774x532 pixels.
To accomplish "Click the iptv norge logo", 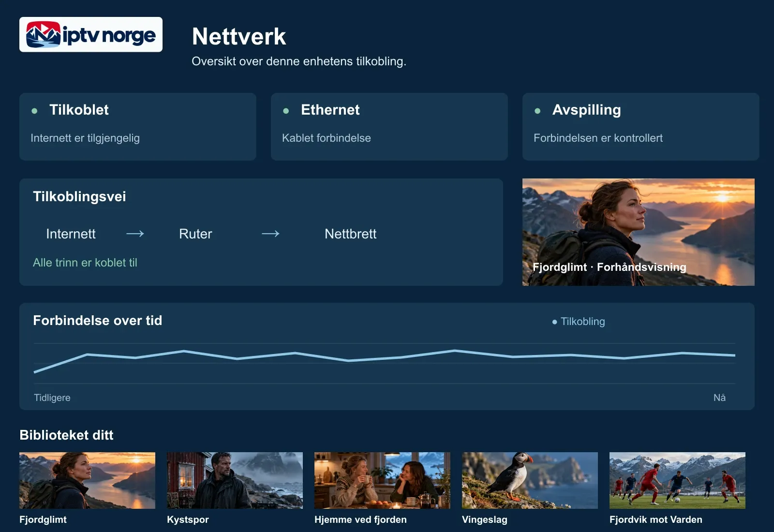I will (x=91, y=34).
